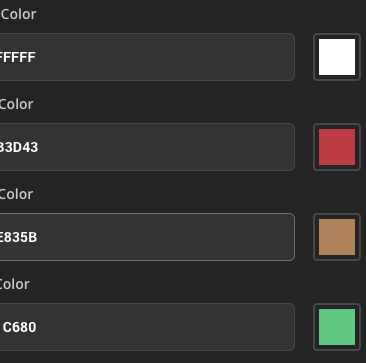The width and height of the screenshot is (366, 363).
Task: Place cursor in the white color's hex input
Action: (147, 57)
